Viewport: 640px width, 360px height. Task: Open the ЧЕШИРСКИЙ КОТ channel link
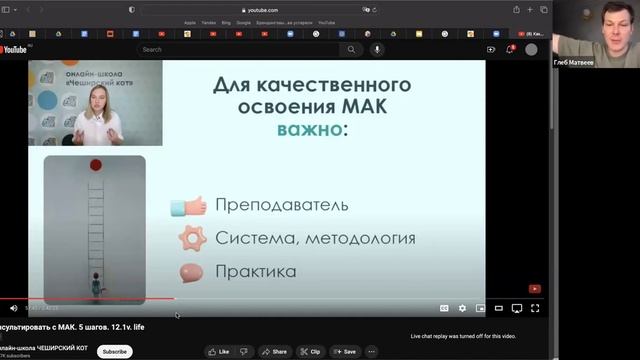44,348
